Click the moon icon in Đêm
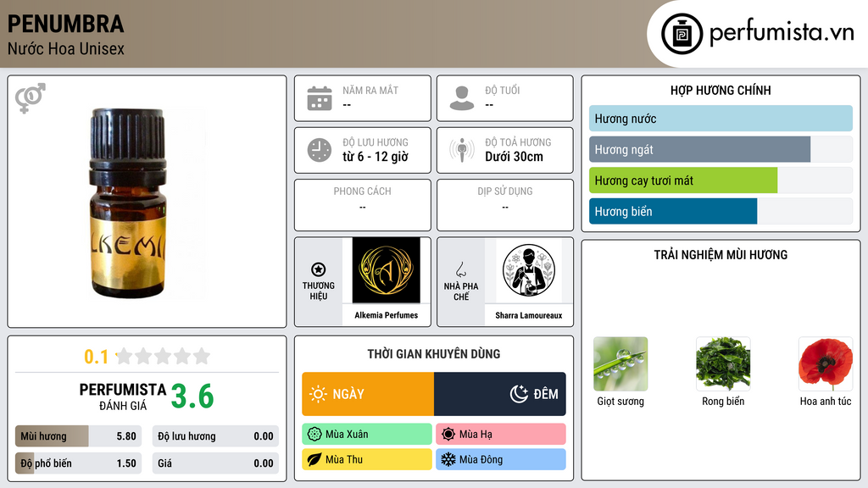 519,394
